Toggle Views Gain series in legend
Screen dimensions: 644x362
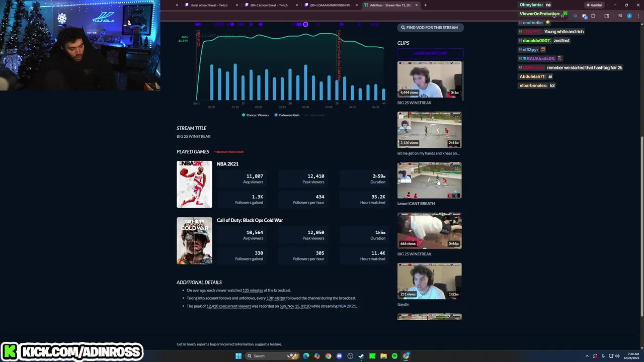click(x=315, y=115)
